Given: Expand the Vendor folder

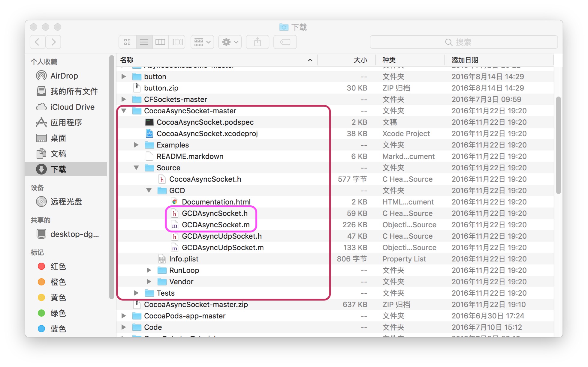Looking at the screenshot, I should (149, 282).
